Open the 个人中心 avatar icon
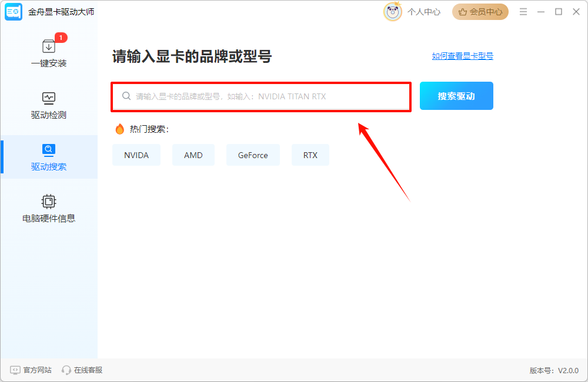Image resolution: width=588 pixels, height=382 pixels. coord(393,11)
